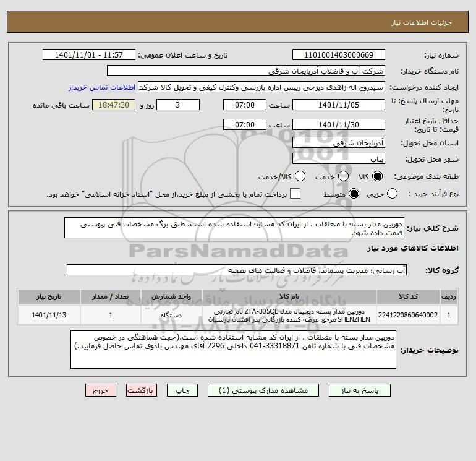Click خروج exit button
The image size is (476, 461).
(101, 390)
